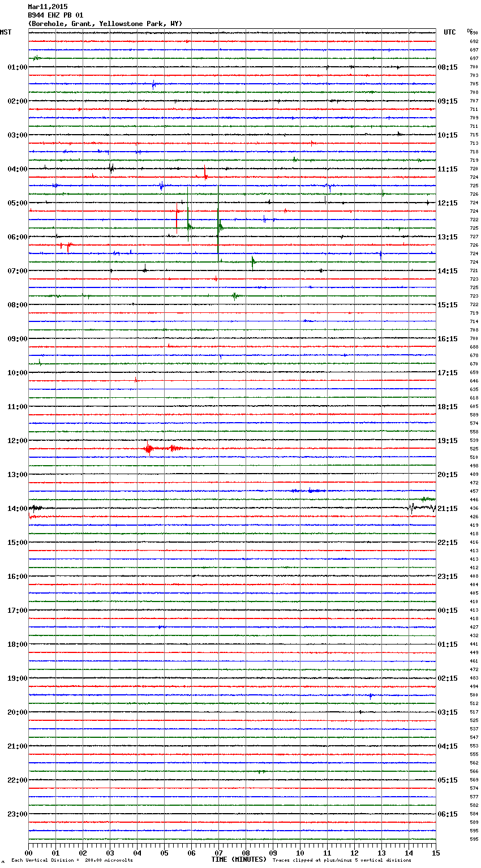Click the 15 tick on the bottom minutes axis

coord(435,853)
